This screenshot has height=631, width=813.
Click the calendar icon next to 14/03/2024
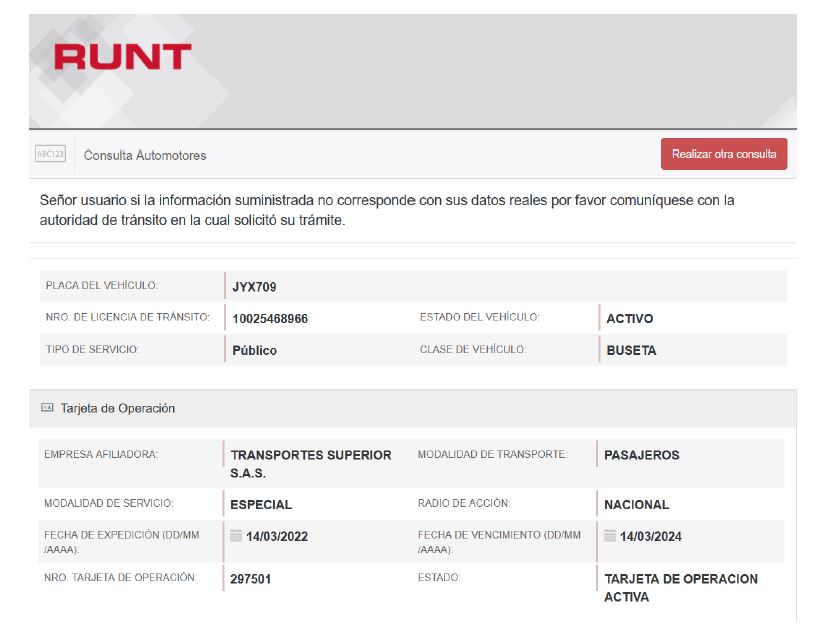(610, 535)
